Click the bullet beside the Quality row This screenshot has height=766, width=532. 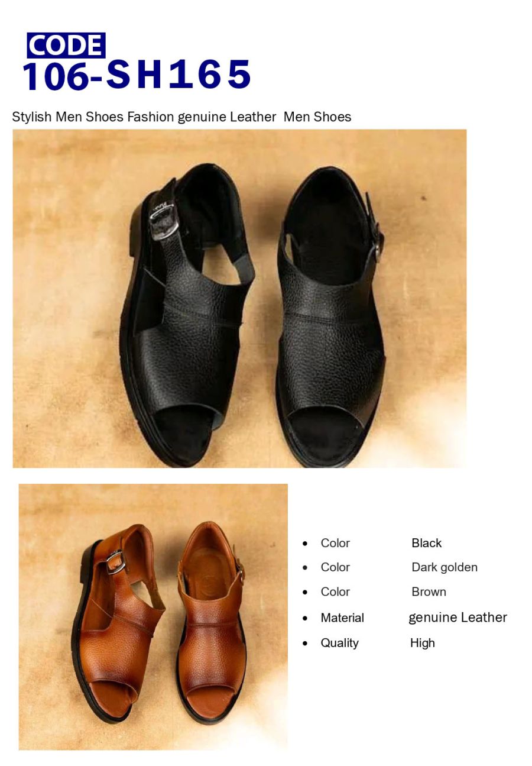[x=305, y=643]
